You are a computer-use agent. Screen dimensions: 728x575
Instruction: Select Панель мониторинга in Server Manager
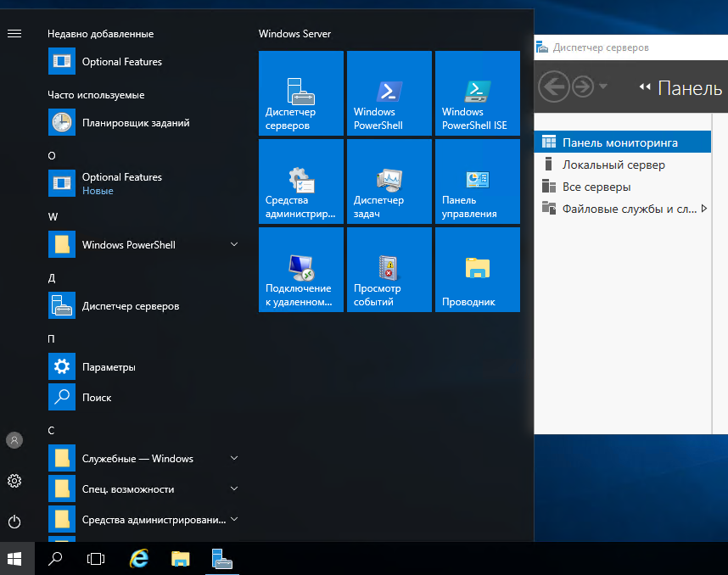[622, 142]
